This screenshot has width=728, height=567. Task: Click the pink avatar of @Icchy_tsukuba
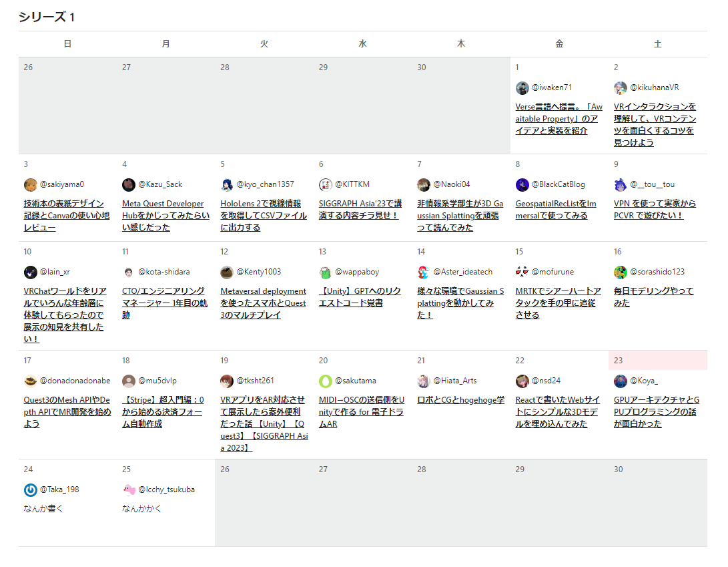click(129, 490)
